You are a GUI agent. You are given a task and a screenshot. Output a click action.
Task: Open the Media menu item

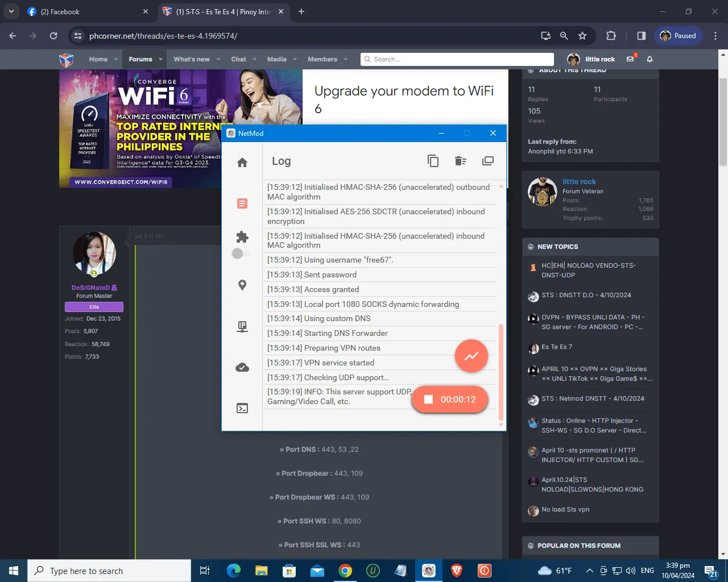tap(277, 59)
